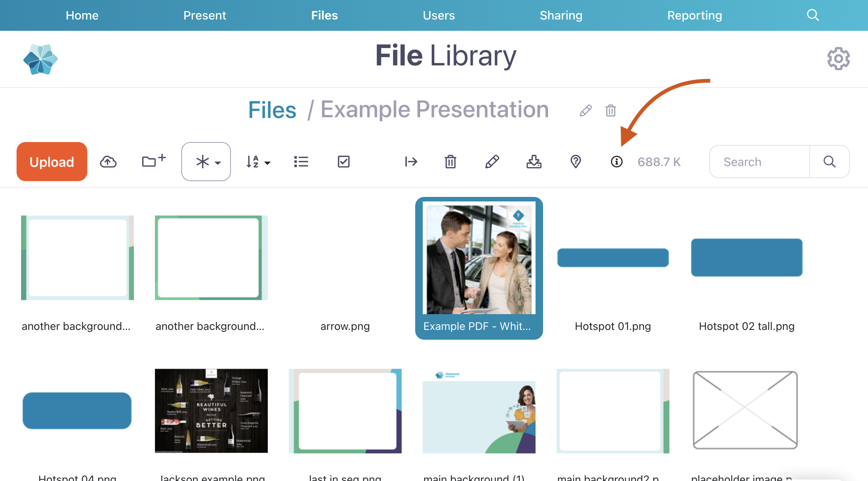Expand the A-Z sort order dropdown
Screen dimensions: 868x481
[x=258, y=162]
